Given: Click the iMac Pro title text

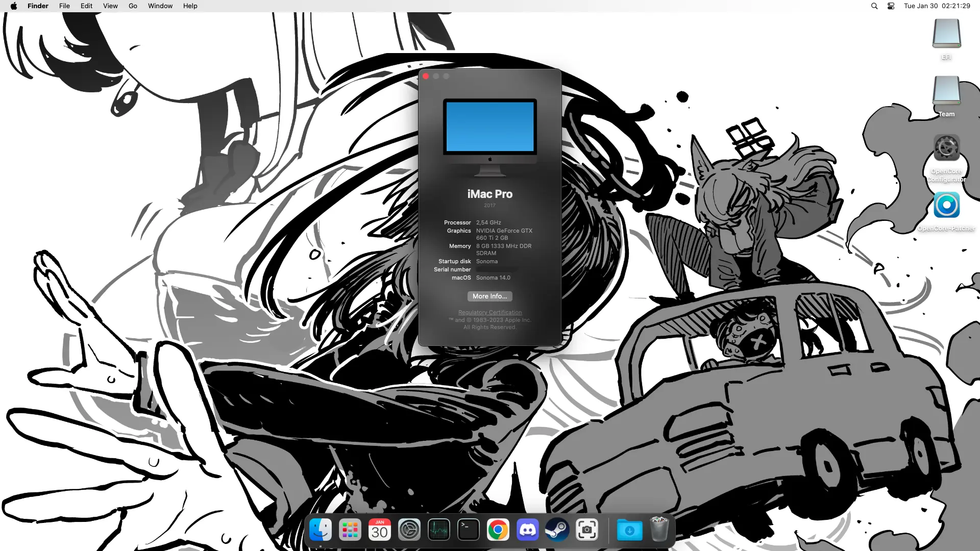Looking at the screenshot, I should pyautogui.click(x=490, y=194).
